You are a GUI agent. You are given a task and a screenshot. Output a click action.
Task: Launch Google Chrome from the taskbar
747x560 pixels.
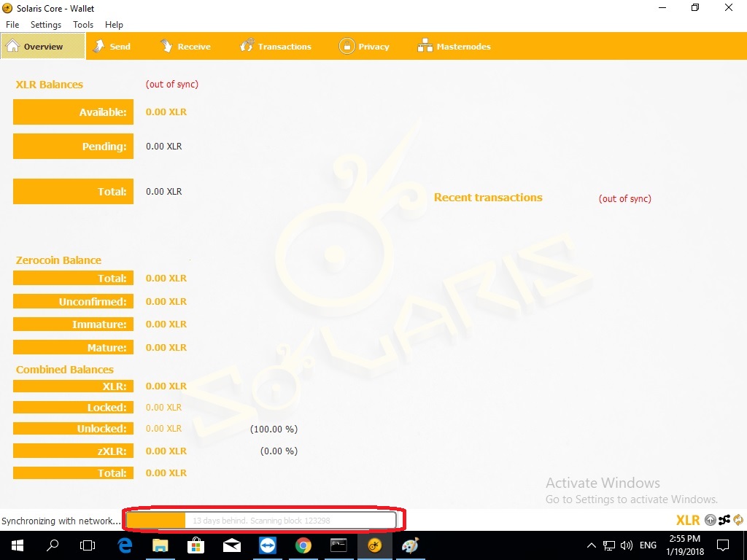[303, 545]
